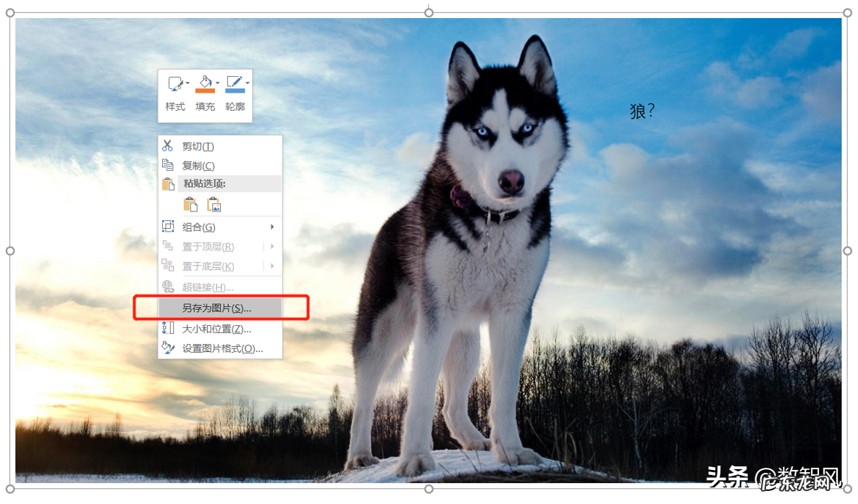Viewport: 858px width, 504px height.
Task: Open the 样式 dropdown arrow
Action: point(187,82)
